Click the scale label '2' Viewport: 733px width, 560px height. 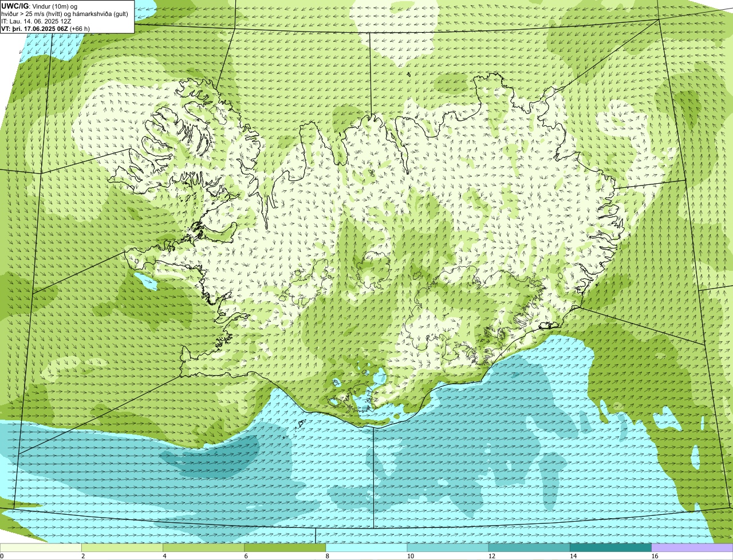point(83,556)
